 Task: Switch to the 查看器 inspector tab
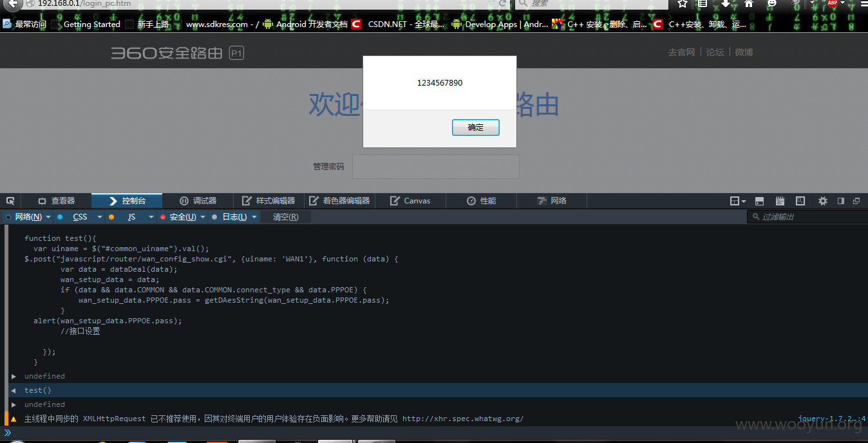coord(56,201)
